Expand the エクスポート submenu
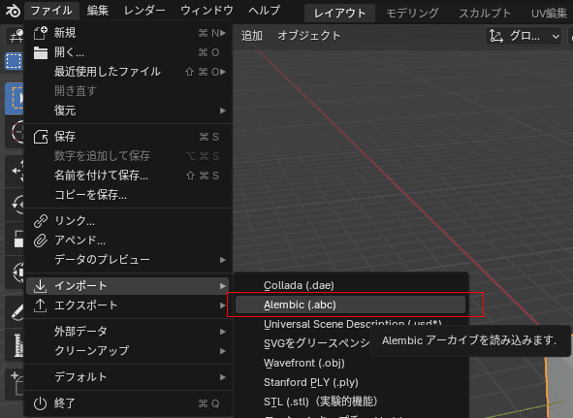Image resolution: width=573 pixels, height=418 pixels. point(128,305)
